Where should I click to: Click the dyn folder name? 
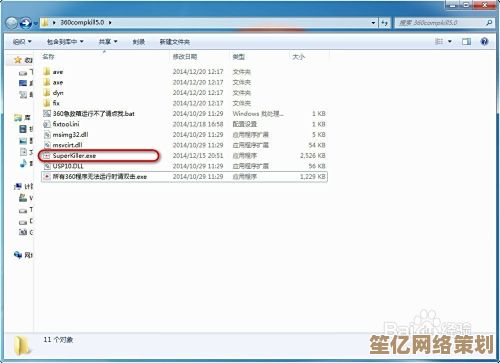coord(58,93)
